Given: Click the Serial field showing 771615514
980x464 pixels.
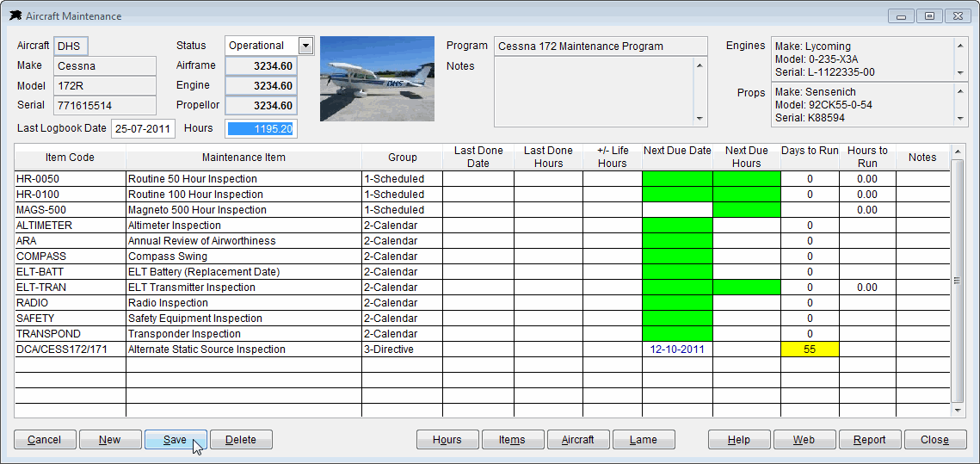Looking at the screenshot, I should click(105, 106).
